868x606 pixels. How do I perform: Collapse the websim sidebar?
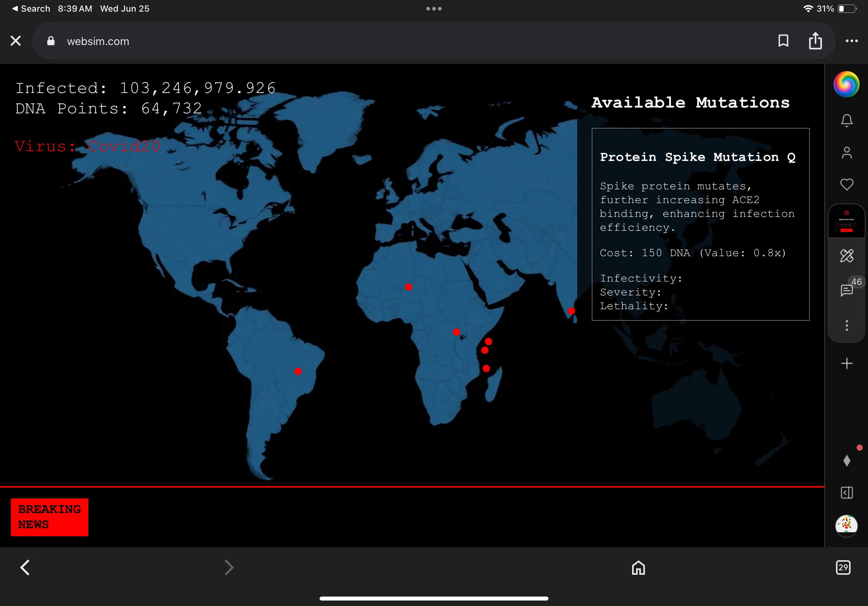click(x=847, y=493)
